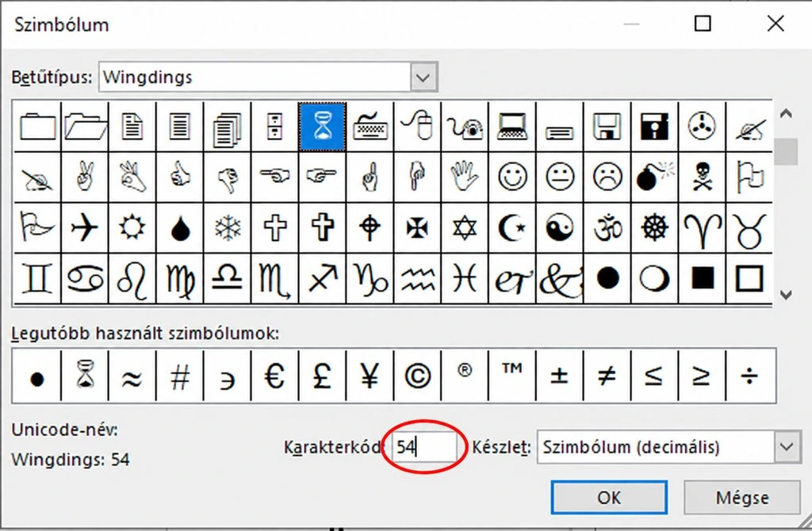Screen dimensions: 812x531
Task: Select the Sagittarius arrow symbol
Action: click(322, 278)
